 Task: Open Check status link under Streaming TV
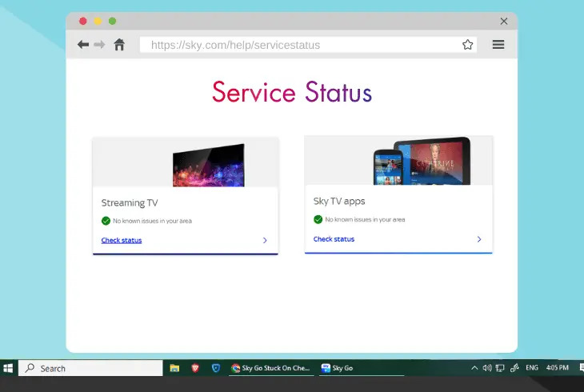(122, 240)
